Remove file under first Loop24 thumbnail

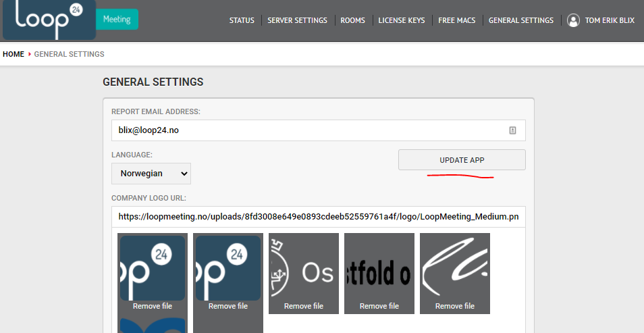(153, 306)
